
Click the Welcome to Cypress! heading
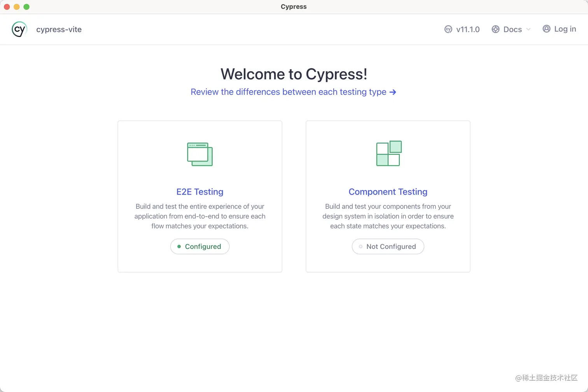point(294,74)
